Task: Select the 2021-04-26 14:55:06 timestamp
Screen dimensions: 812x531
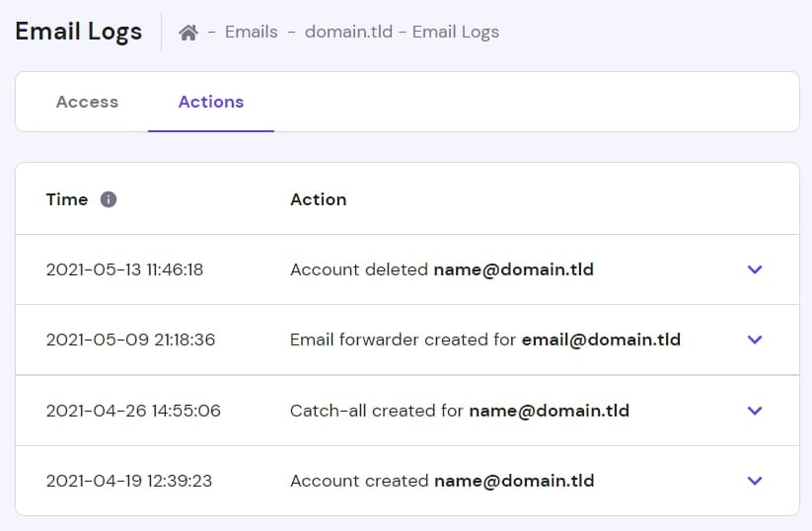Action: tap(133, 411)
